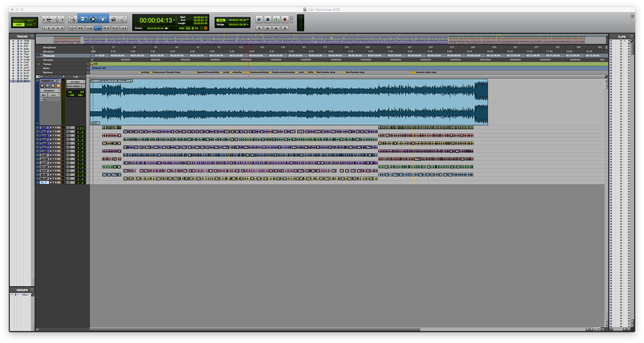Click the Play transport button
The width and height of the screenshot is (644, 343).
[276, 19]
